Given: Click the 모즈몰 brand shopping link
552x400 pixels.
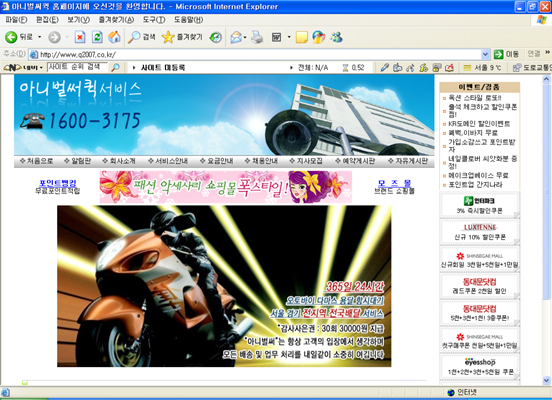Looking at the screenshot, I should pyautogui.click(x=394, y=183).
